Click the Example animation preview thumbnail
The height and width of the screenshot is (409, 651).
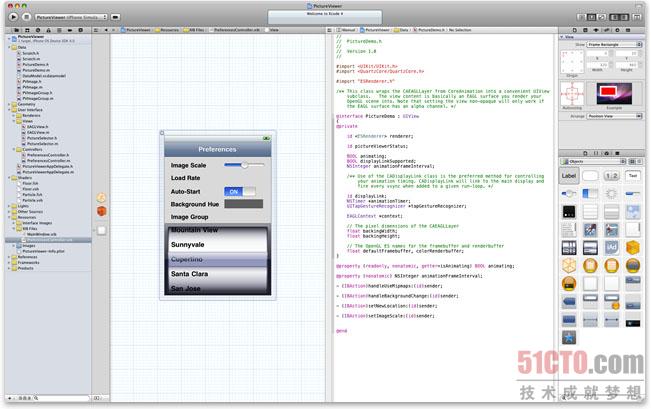point(614,93)
